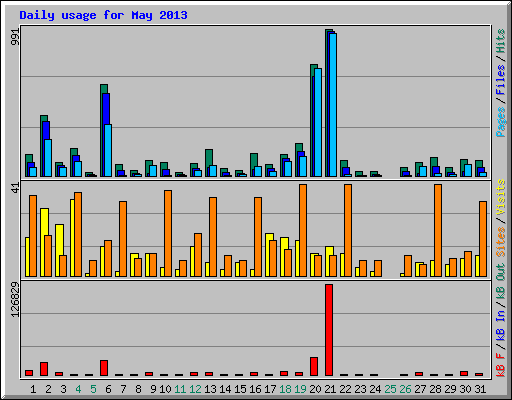This screenshot has height=400, width=512.
Task: Click the x-axis day label '19'
Action: 300,389
